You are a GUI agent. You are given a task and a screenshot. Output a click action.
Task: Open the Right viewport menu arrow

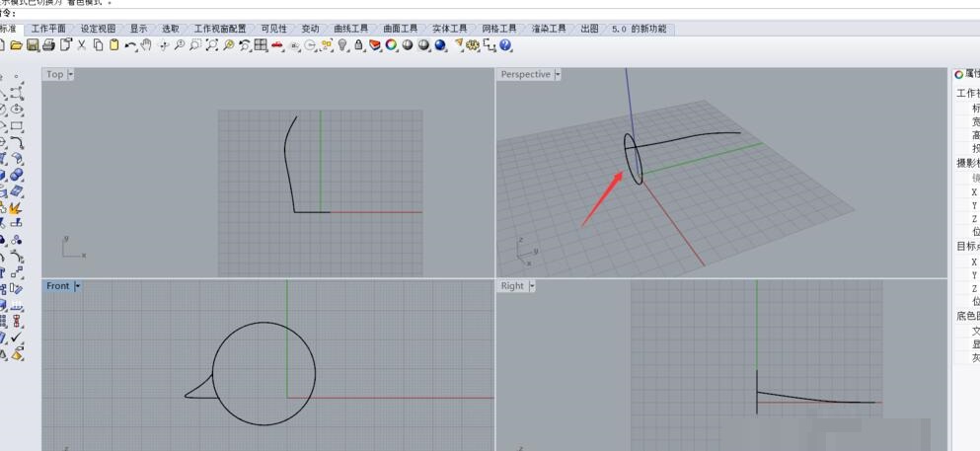[531, 286]
